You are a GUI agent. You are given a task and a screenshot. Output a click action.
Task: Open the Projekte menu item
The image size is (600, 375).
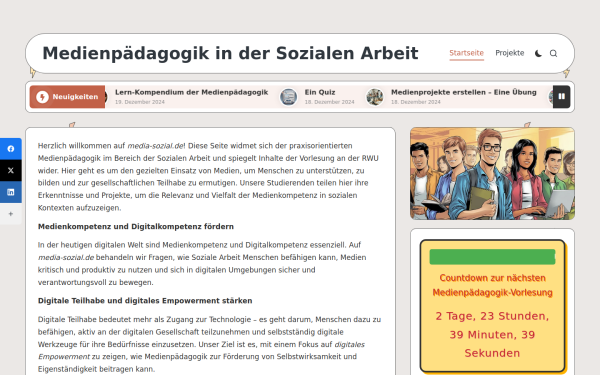510,53
